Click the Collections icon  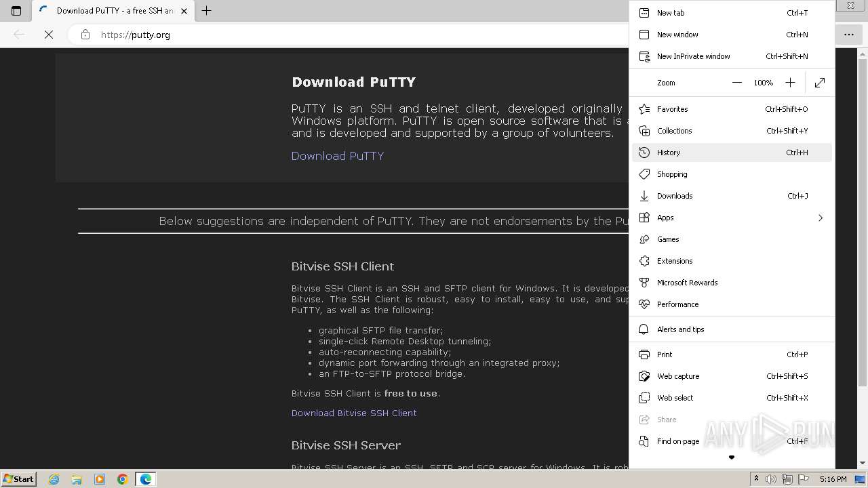pos(644,131)
